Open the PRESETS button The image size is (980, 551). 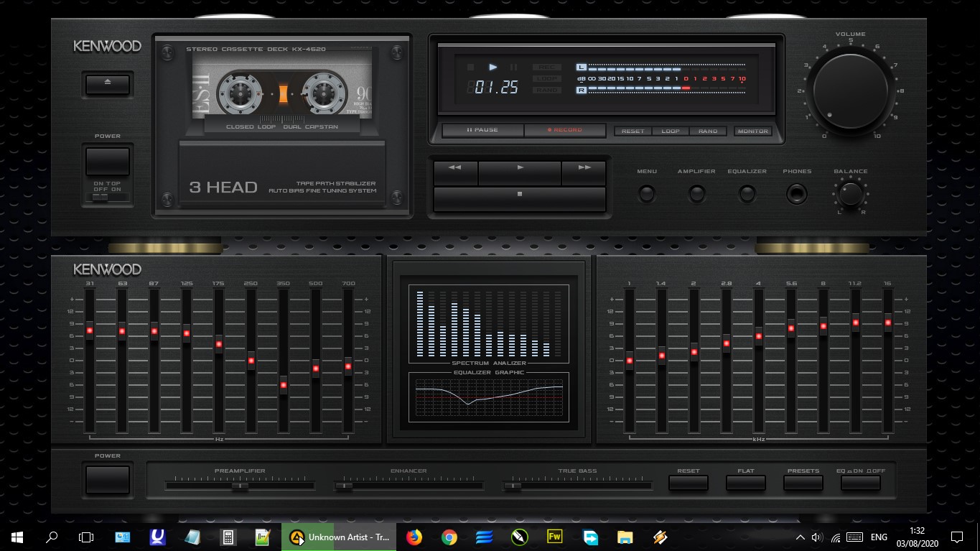pyautogui.click(x=803, y=482)
